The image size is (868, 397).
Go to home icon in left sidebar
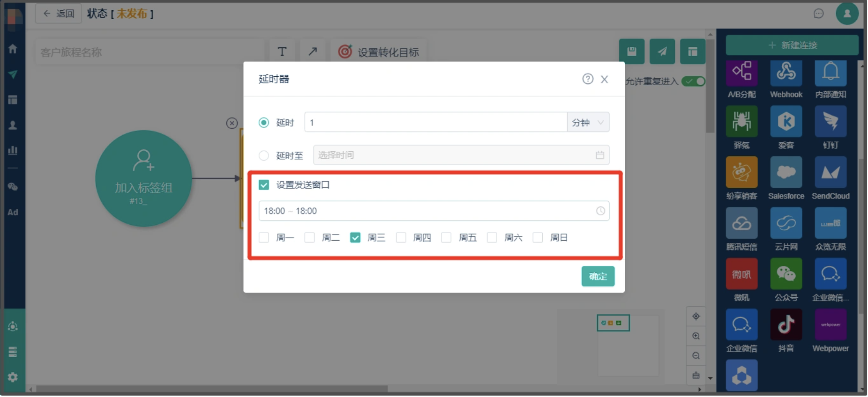tap(13, 49)
